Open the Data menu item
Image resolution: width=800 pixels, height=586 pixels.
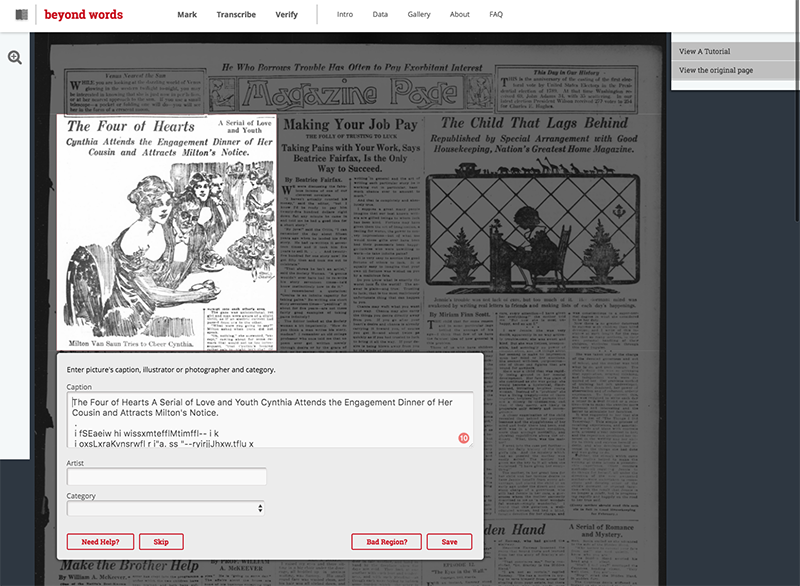(x=380, y=15)
